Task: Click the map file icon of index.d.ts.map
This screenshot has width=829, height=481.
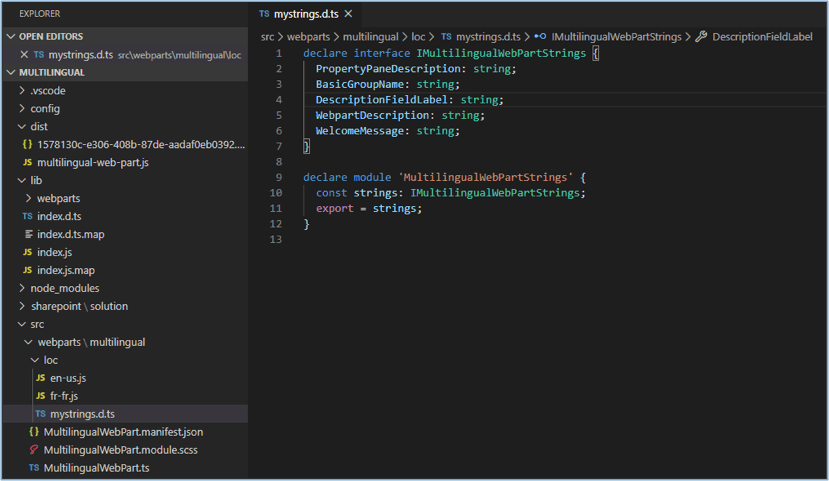Action: [x=29, y=234]
